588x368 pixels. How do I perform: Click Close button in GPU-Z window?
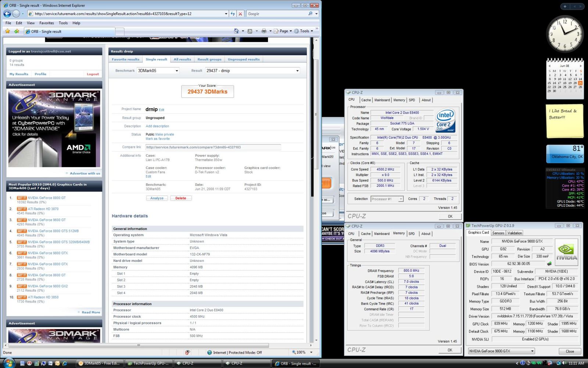coord(570,351)
